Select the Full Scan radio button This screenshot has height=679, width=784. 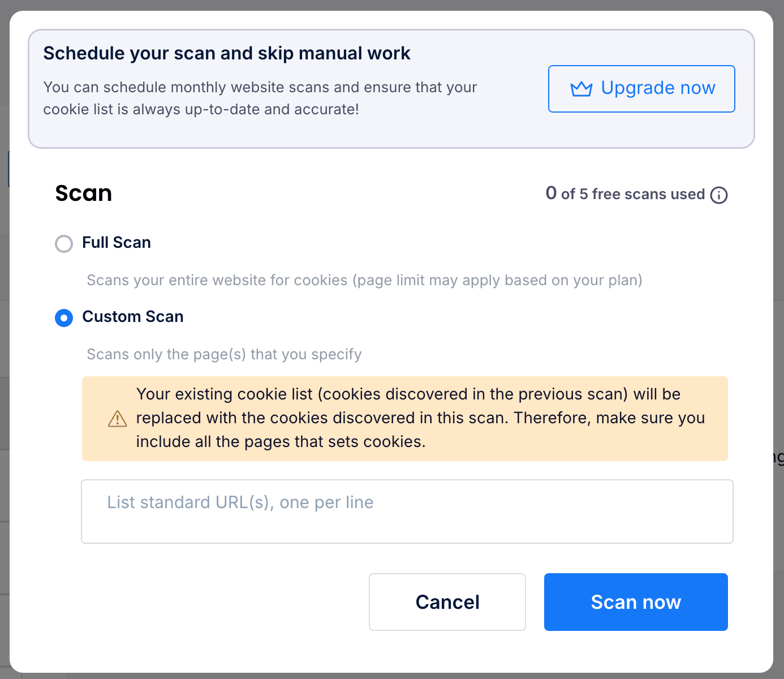click(64, 244)
